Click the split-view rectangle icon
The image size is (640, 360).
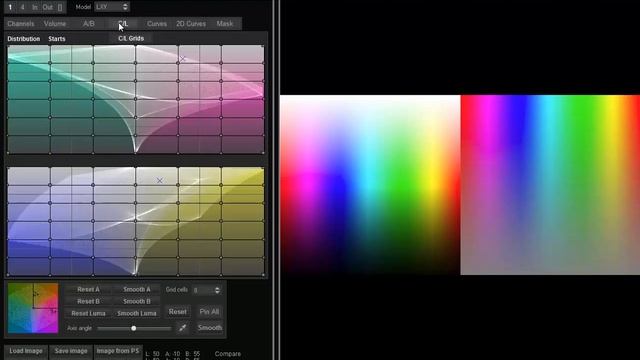(60, 7)
